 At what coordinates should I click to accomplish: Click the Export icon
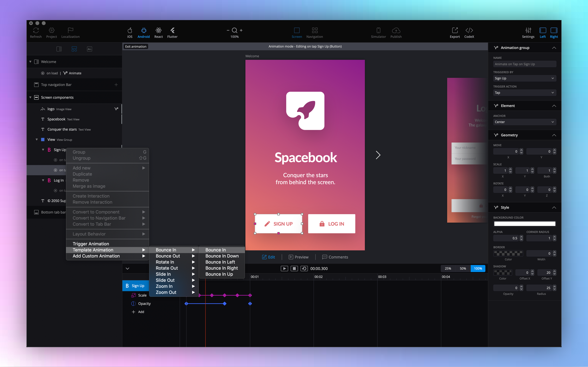(x=455, y=30)
